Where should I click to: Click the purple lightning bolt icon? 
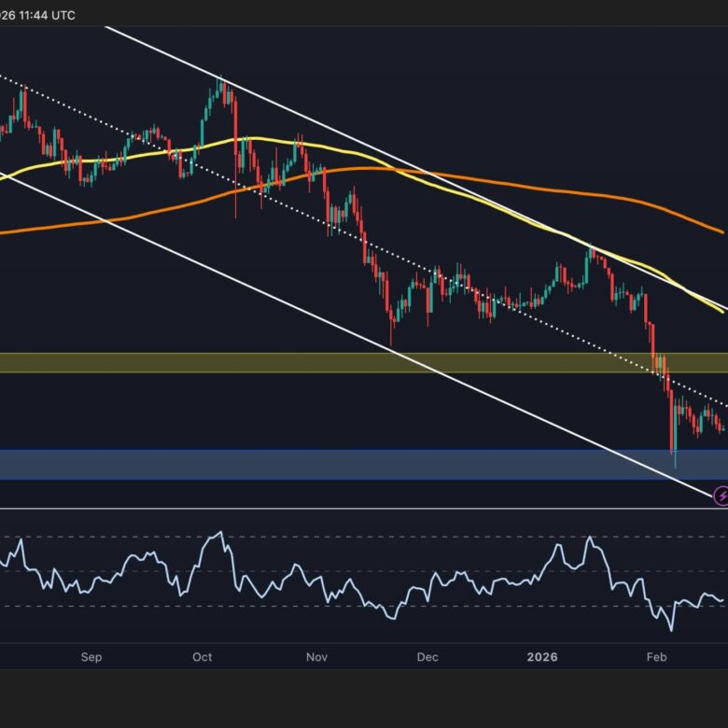point(721,496)
